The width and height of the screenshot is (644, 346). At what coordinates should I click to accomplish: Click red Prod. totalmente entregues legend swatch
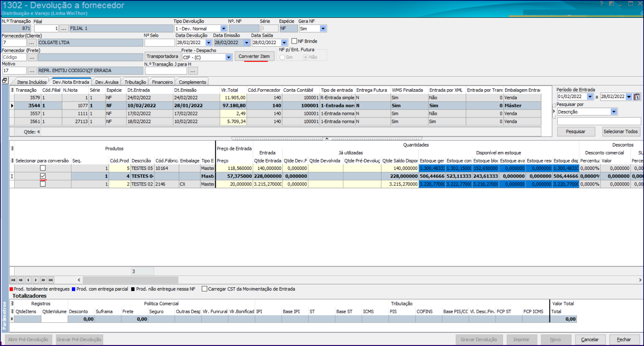coord(11,289)
